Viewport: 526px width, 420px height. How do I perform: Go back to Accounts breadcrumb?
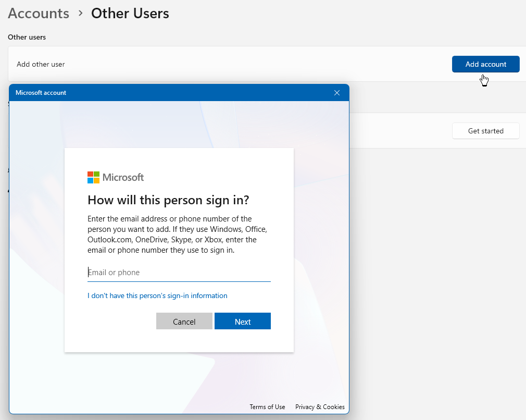click(39, 14)
